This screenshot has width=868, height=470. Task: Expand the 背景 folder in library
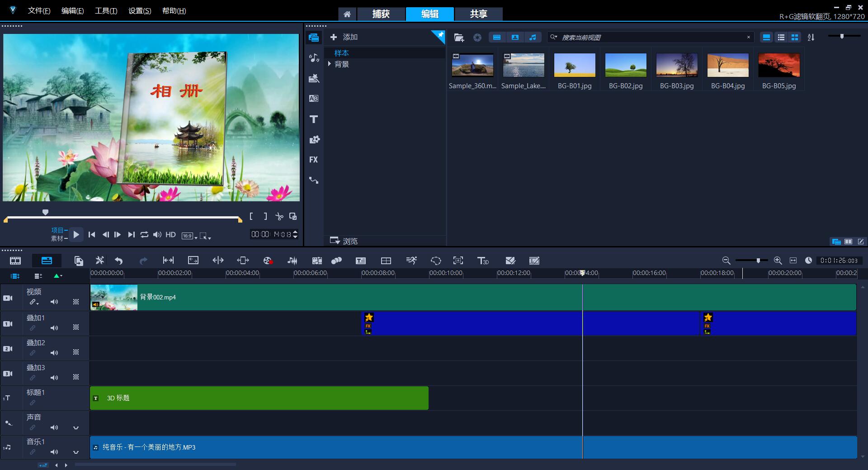(330, 64)
